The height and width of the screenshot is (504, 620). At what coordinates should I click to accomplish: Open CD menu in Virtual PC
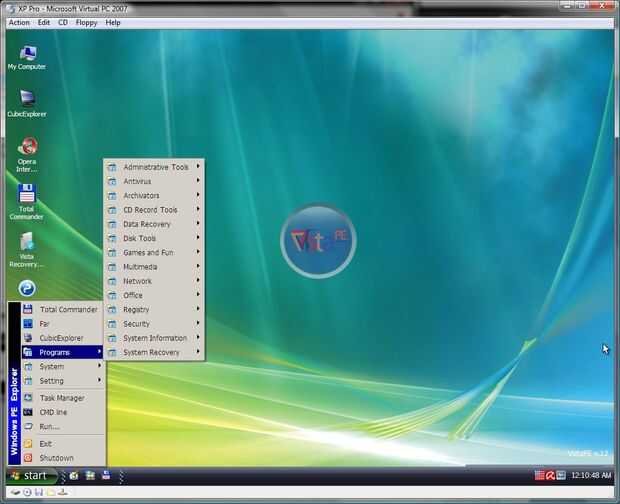click(63, 23)
